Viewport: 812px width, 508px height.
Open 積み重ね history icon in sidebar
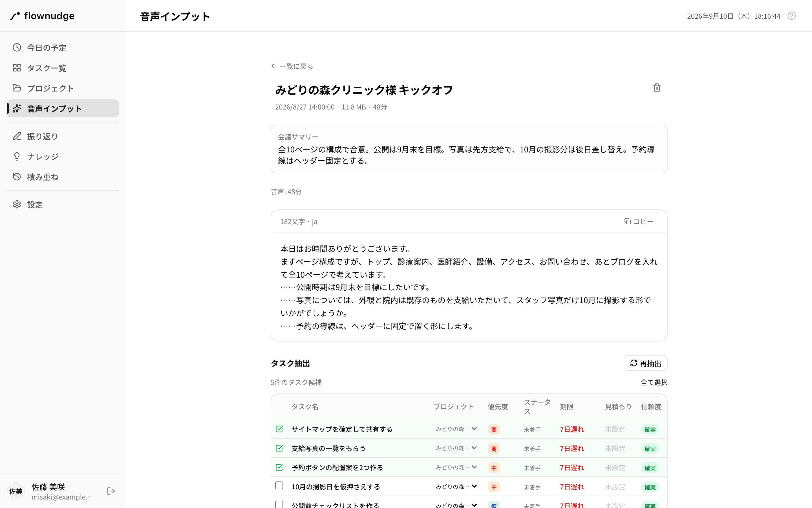coord(17,177)
